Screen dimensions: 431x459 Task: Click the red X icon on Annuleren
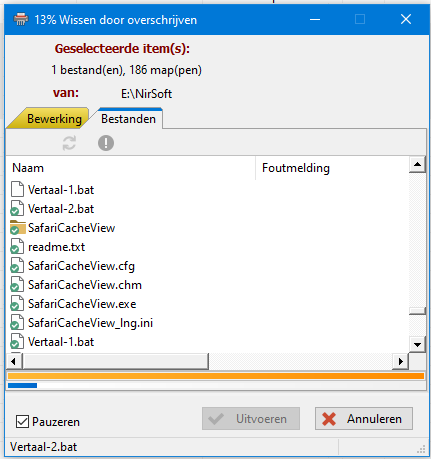(x=329, y=419)
